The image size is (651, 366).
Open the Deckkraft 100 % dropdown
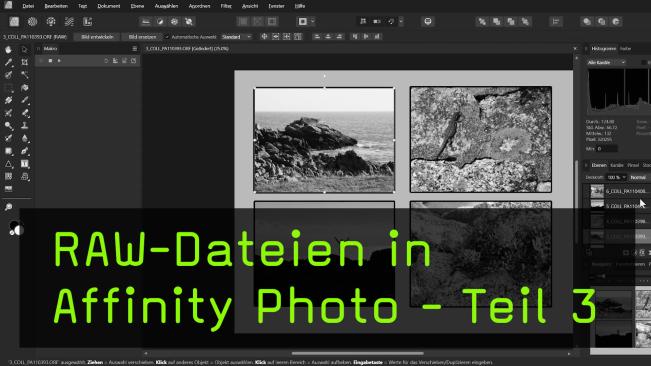[617, 177]
